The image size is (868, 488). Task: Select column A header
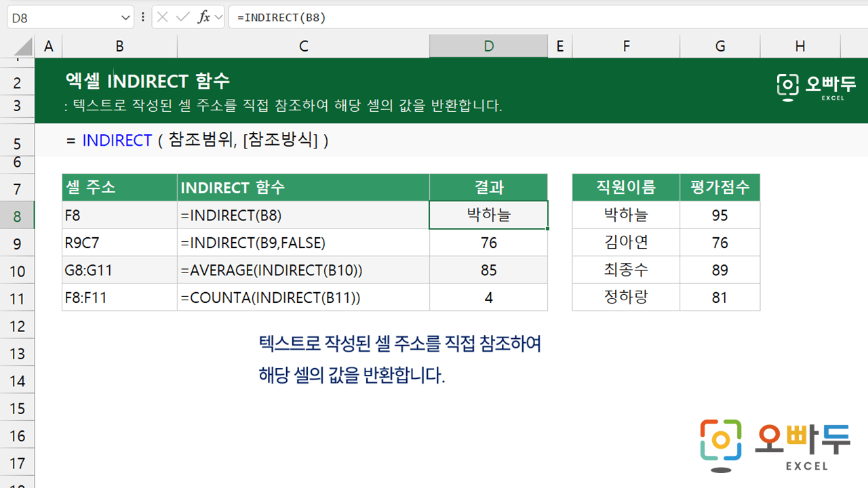[48, 46]
